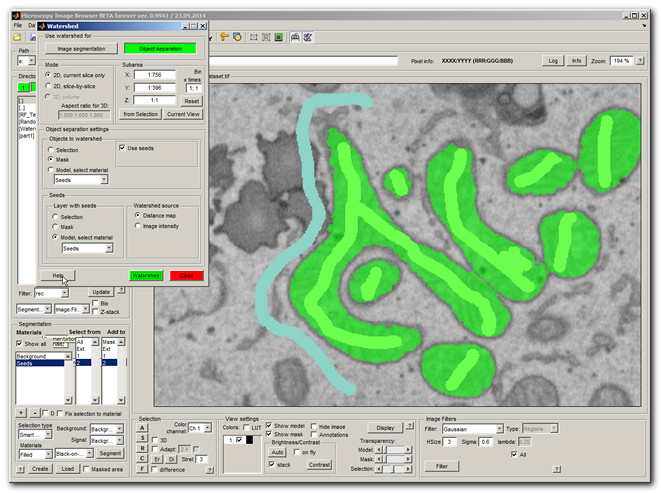Click the Log button
661x493 pixels.
click(x=553, y=61)
